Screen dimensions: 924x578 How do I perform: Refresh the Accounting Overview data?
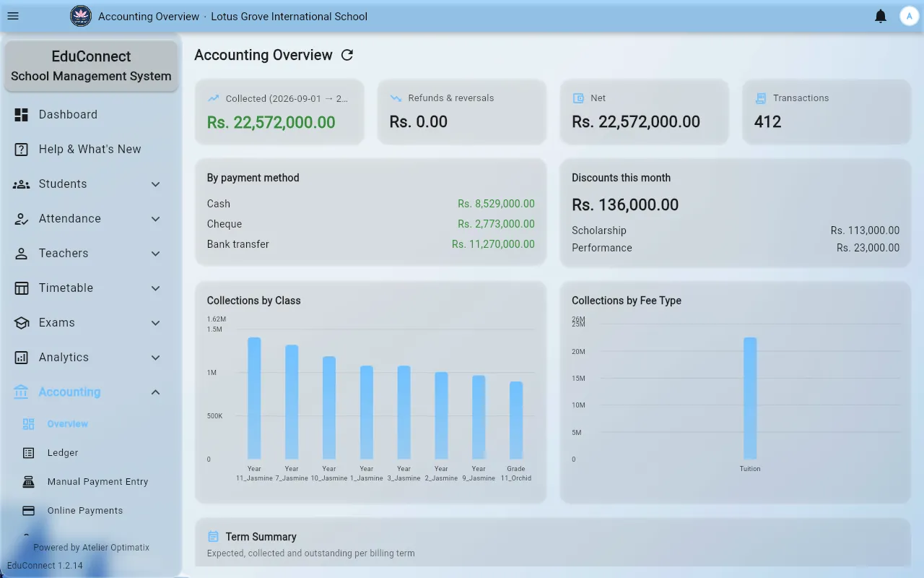tap(347, 55)
